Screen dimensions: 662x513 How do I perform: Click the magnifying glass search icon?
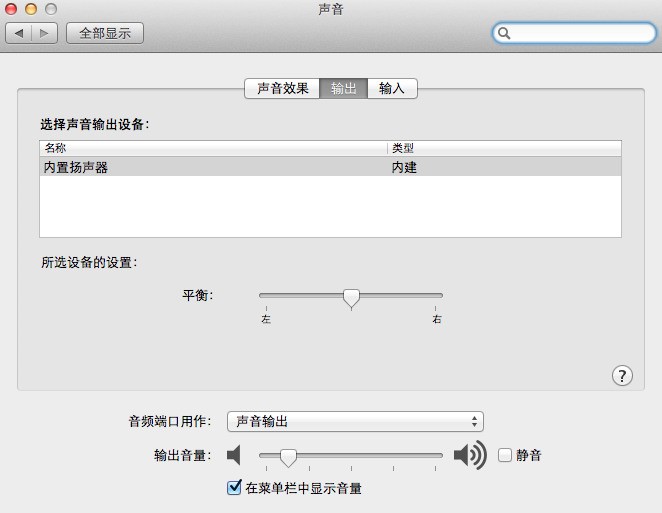click(504, 33)
